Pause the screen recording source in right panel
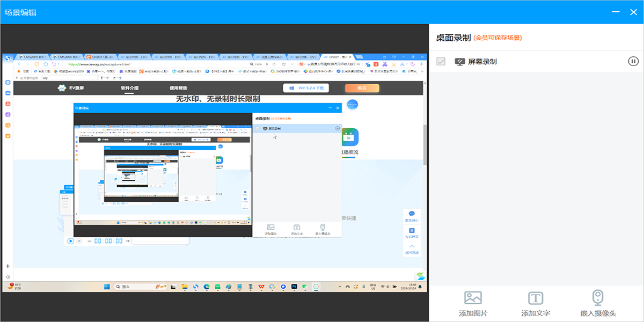This screenshot has height=322, width=644. coord(633,61)
